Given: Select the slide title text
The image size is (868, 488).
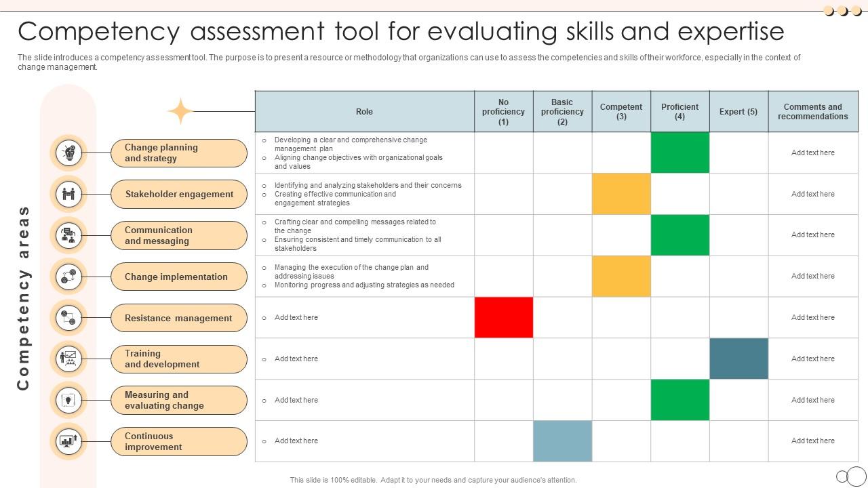Looking at the screenshot, I should click(x=401, y=32).
